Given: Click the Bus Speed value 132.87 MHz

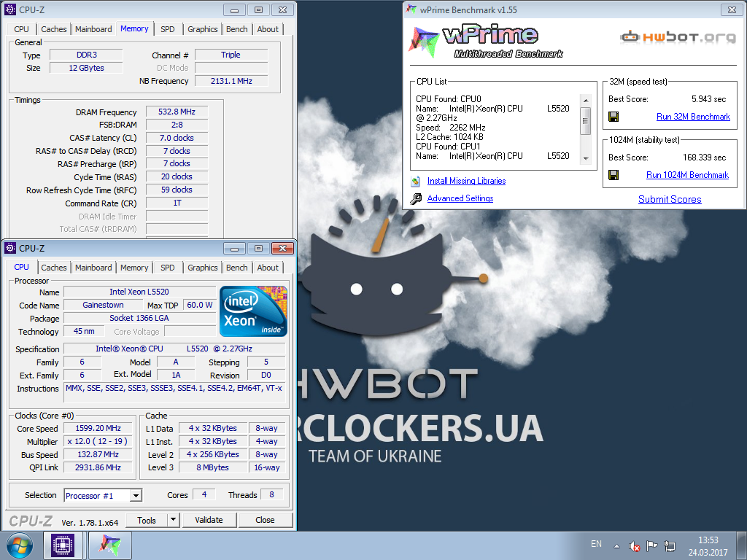Looking at the screenshot, I should click(98, 455).
